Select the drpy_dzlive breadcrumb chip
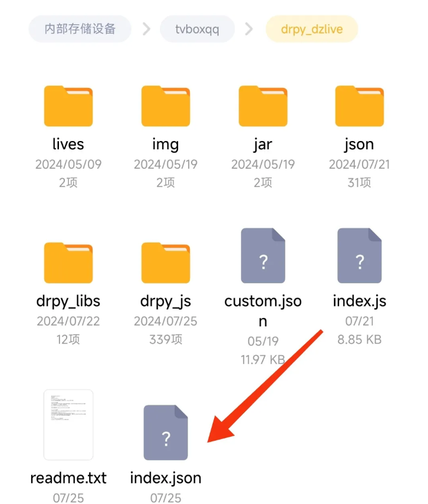 click(312, 29)
